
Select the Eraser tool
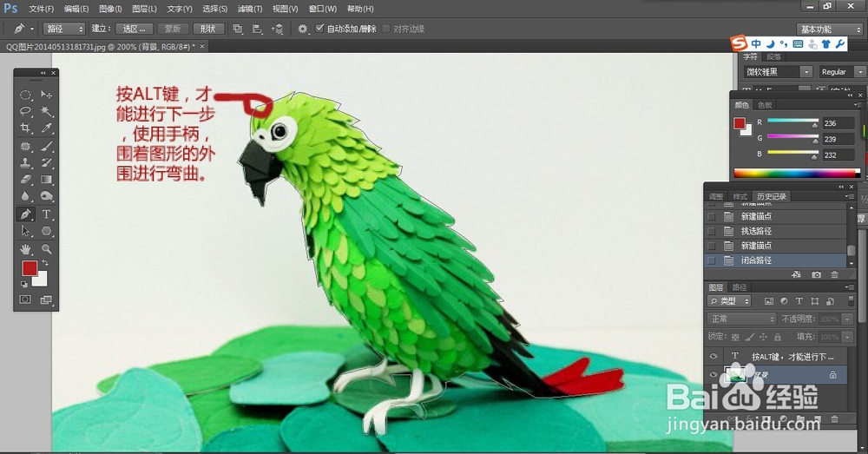pos(25,180)
